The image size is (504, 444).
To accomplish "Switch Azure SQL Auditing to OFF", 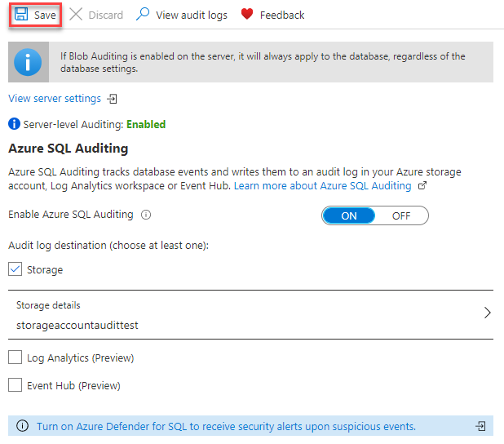I will (x=401, y=215).
